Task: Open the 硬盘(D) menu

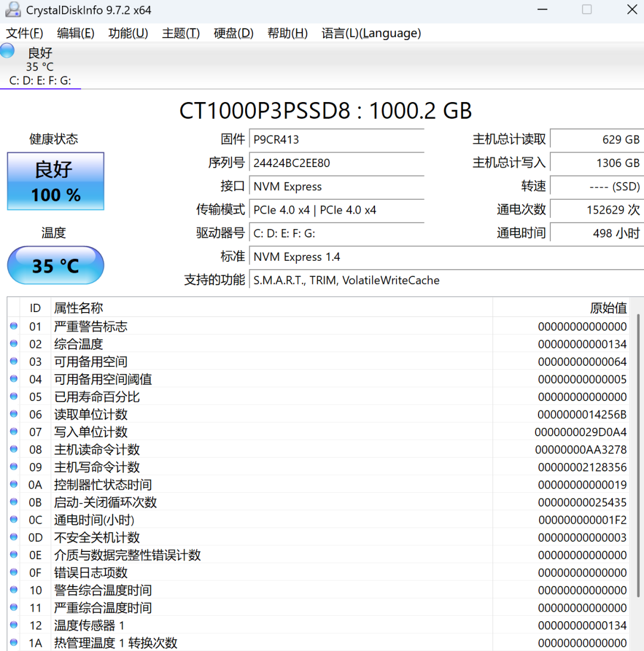Action: click(x=234, y=33)
